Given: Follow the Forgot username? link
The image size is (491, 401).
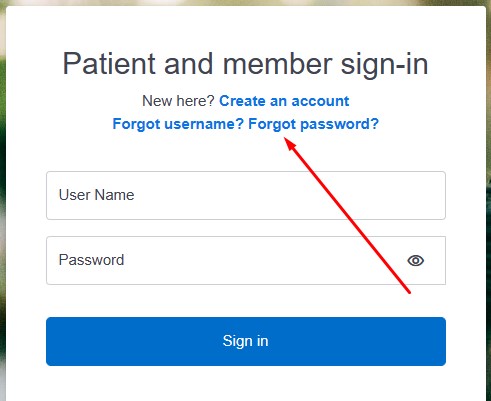Looking at the screenshot, I should 178,124.
